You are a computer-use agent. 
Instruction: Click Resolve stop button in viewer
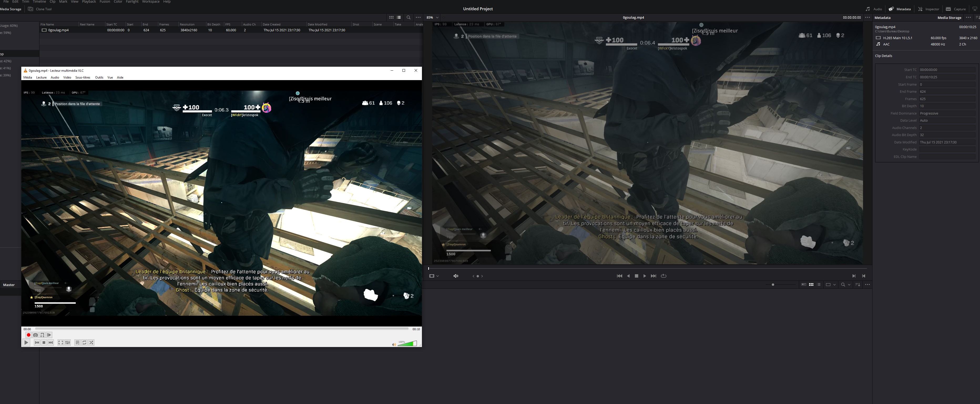pyautogui.click(x=636, y=276)
